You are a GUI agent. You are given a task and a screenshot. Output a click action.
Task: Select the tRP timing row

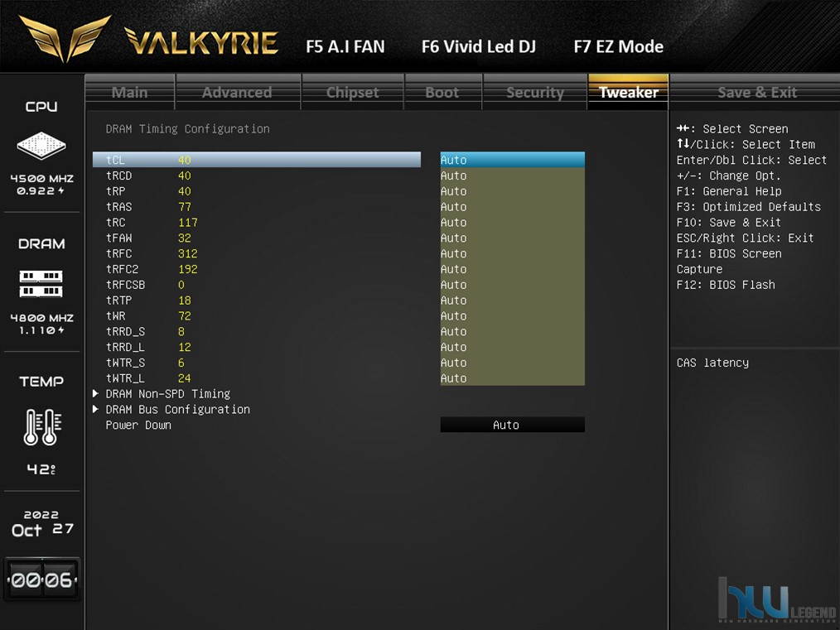(257, 191)
